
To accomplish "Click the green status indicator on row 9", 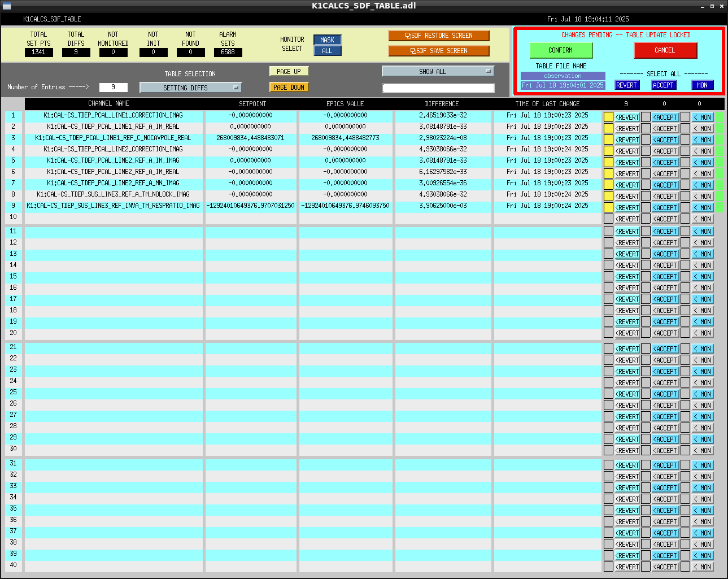I will point(719,207).
